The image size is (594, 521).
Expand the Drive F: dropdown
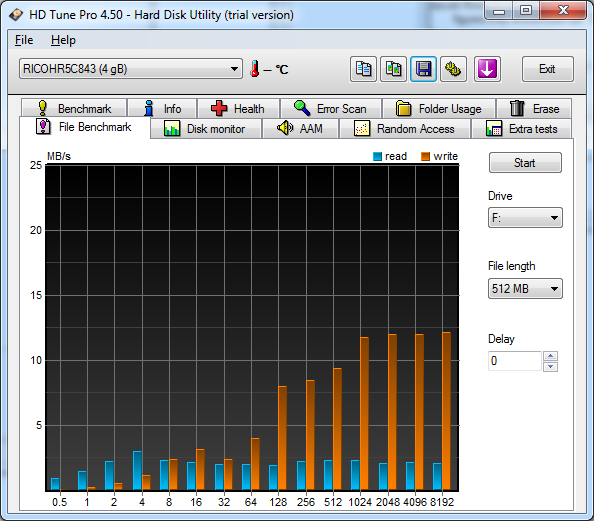(525, 218)
